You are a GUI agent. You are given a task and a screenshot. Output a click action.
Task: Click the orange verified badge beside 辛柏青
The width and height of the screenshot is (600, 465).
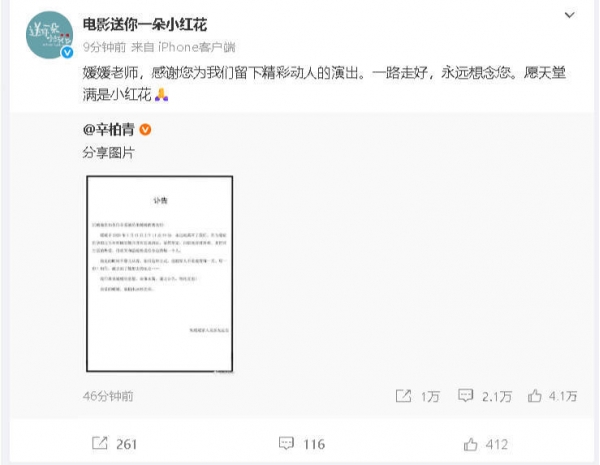pos(145,130)
